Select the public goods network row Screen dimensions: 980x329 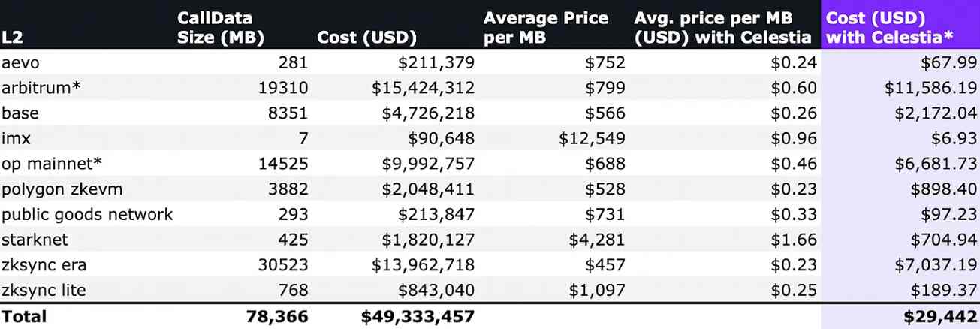pos(87,215)
